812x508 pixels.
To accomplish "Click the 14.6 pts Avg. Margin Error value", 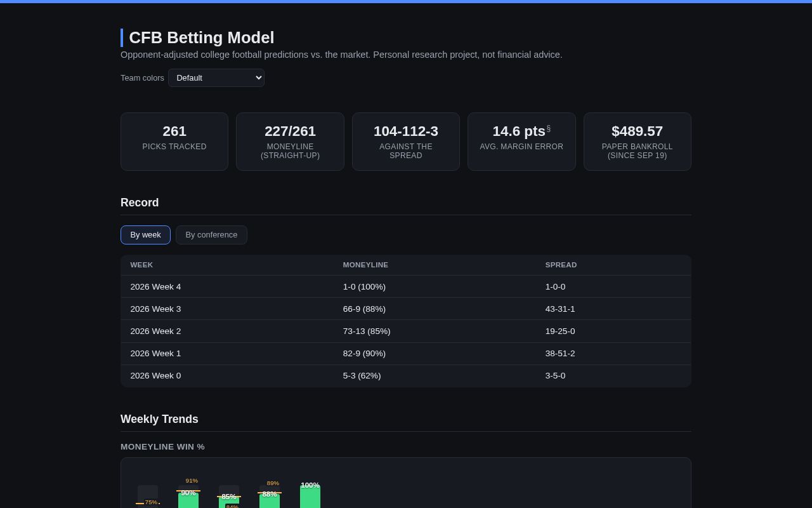I will [x=519, y=131].
